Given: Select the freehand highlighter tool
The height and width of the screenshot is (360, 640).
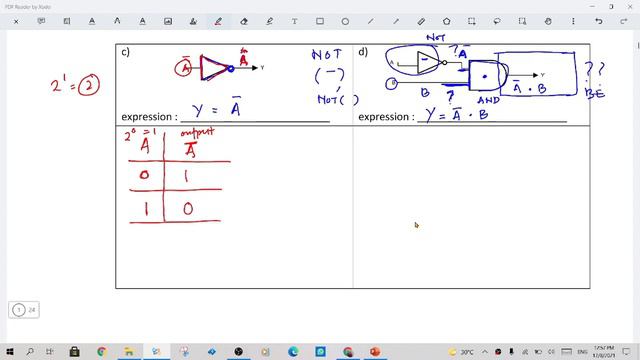Looking at the screenshot, I should (x=269, y=21).
